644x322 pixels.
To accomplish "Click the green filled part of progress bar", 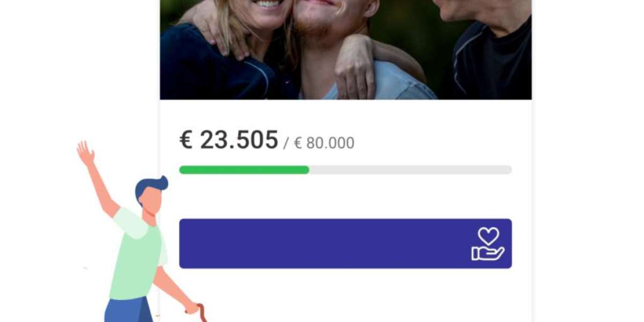I will (x=244, y=170).
